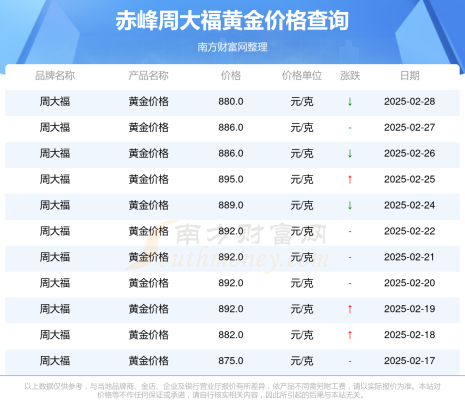Click 元/克 in the 2025-02-28 row
Viewport: 465px width, 400px height.
[302, 102]
